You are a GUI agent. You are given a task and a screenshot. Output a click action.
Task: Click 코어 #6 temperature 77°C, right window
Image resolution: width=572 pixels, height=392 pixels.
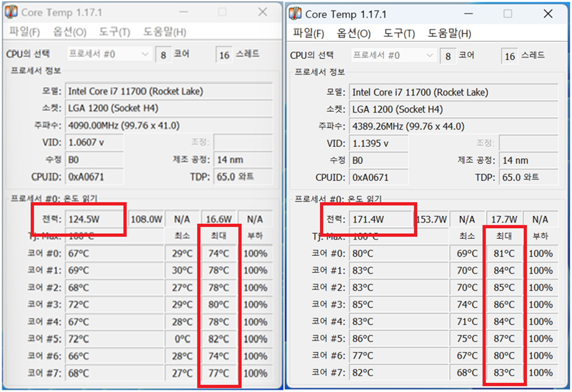[x=399, y=356]
